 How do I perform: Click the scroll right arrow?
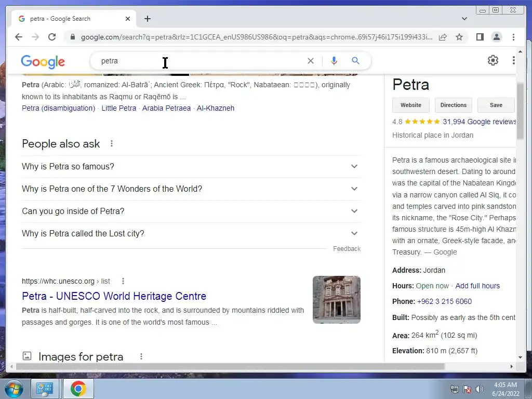[x=512, y=366]
